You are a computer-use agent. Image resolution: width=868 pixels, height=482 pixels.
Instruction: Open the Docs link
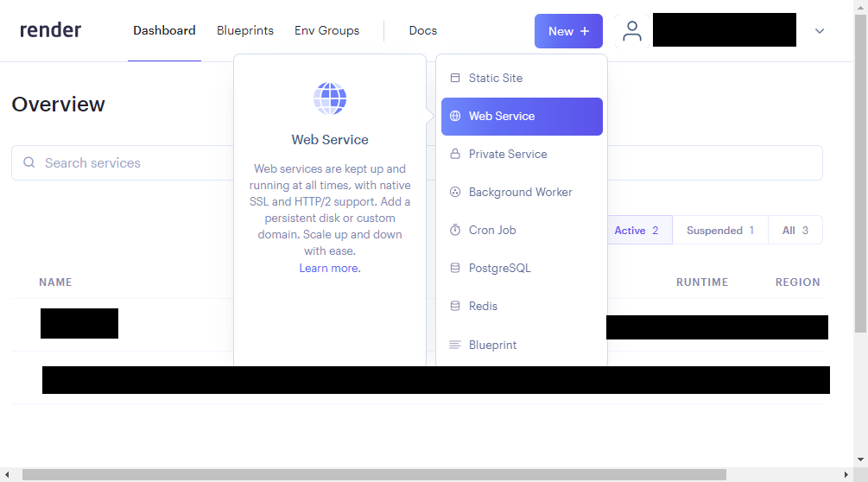(x=423, y=30)
